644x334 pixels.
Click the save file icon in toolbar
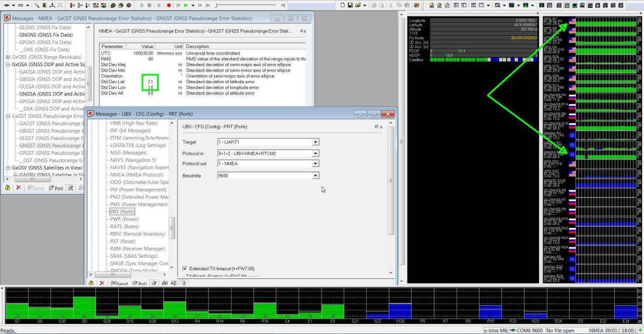(350, 5)
